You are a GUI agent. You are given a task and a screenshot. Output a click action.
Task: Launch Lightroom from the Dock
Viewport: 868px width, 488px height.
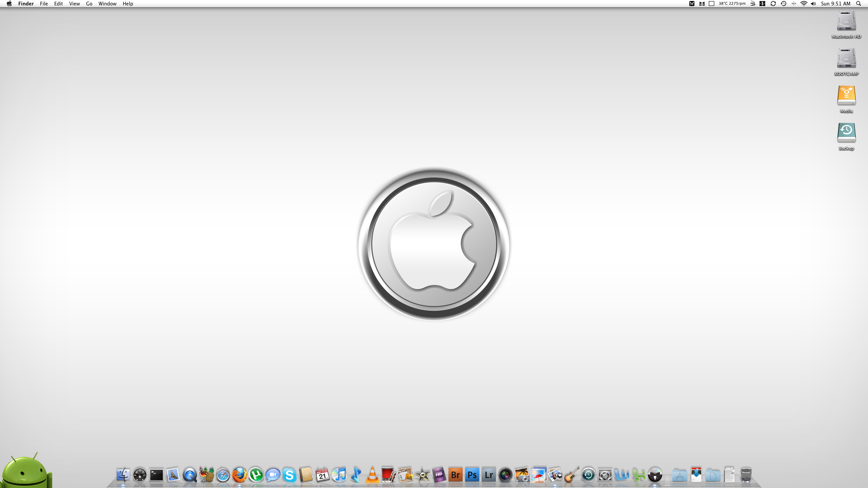click(x=489, y=475)
